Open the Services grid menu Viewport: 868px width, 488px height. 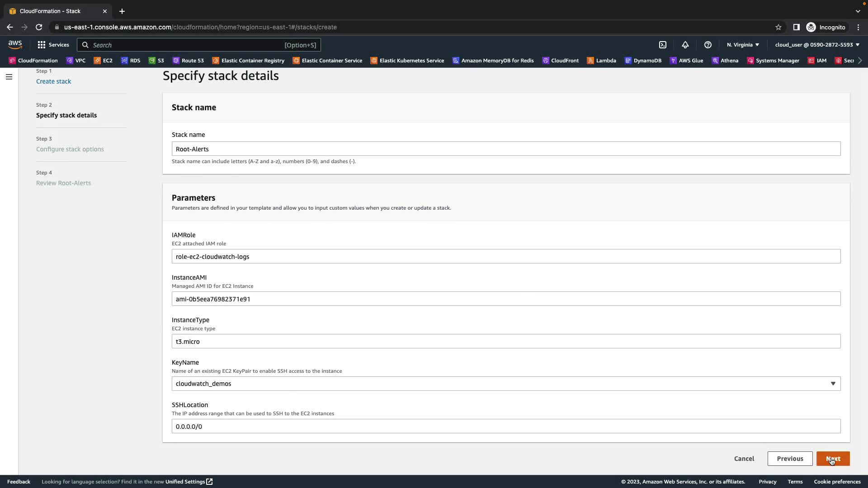coord(53,45)
